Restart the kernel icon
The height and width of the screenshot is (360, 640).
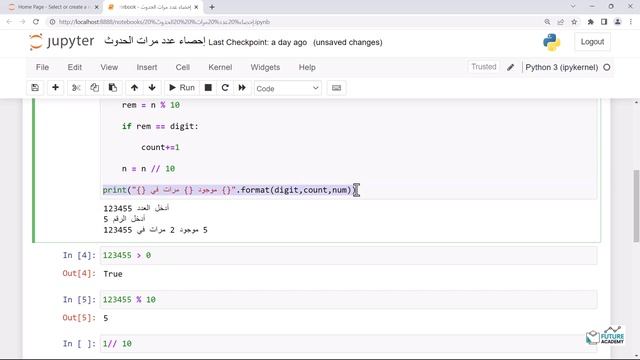coord(225,88)
